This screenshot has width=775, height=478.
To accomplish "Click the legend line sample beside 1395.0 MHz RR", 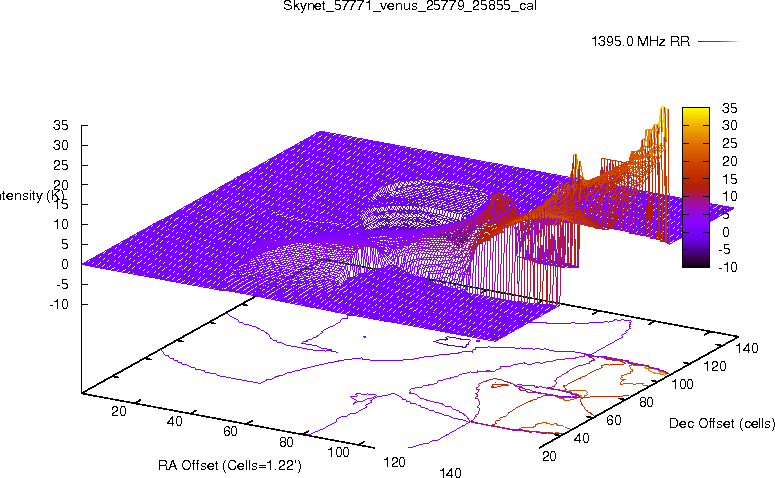I will (x=718, y=42).
